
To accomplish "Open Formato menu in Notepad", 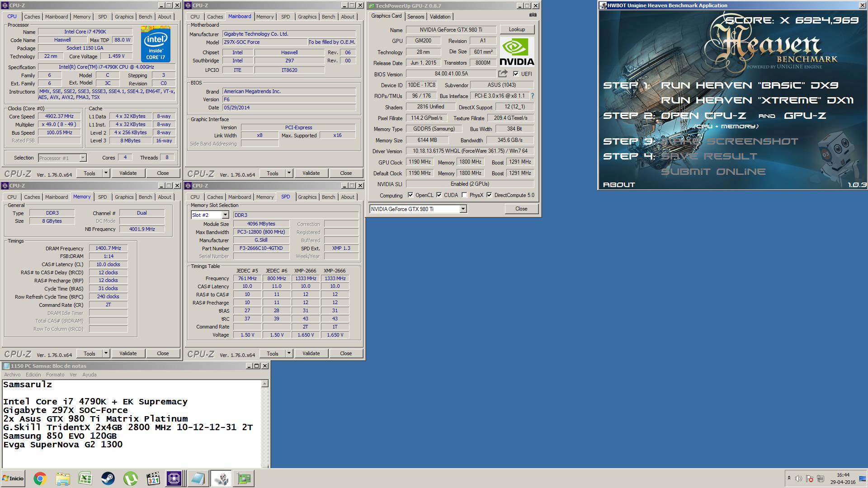I will (55, 375).
